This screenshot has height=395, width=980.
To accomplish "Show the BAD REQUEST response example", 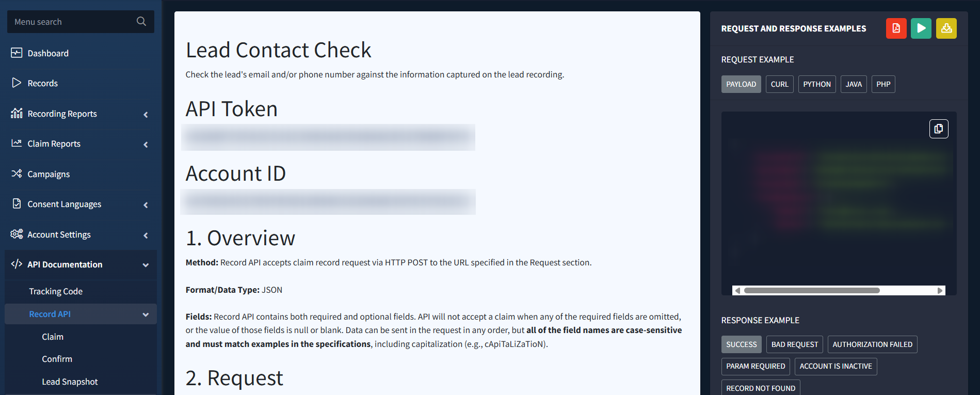I will coord(794,344).
